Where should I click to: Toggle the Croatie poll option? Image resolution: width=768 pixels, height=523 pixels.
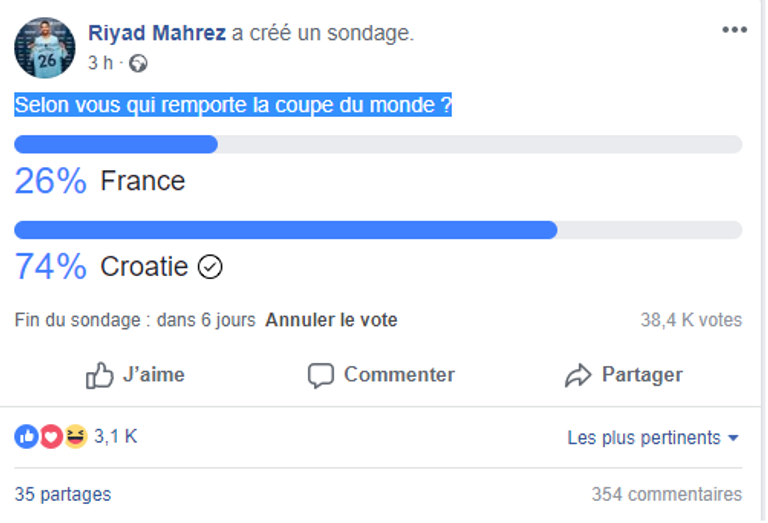click(x=144, y=267)
